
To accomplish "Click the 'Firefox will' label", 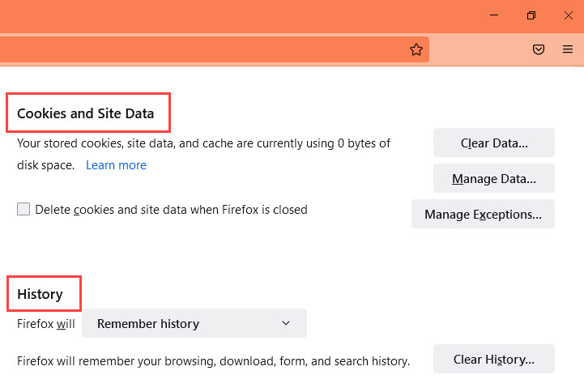I will click(46, 324).
